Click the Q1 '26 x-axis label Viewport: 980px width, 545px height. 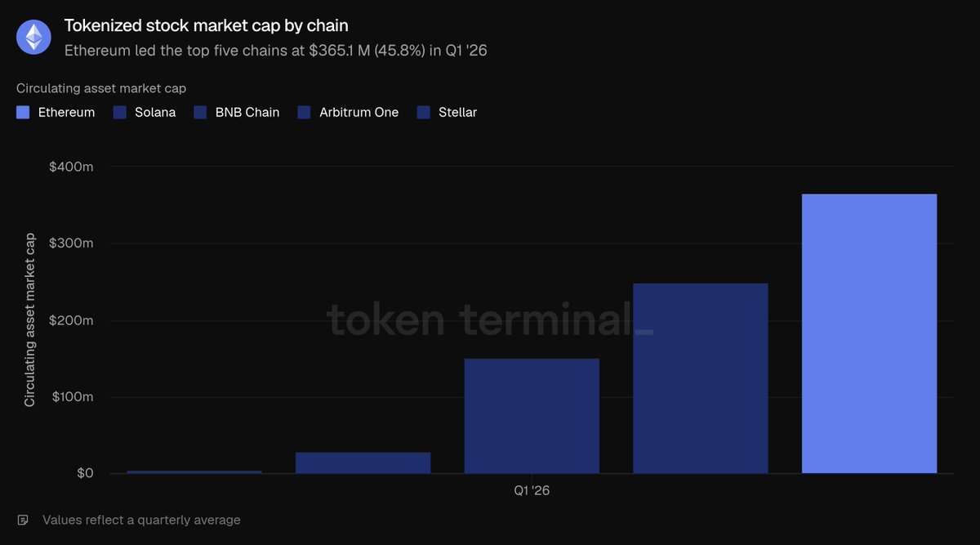point(532,491)
